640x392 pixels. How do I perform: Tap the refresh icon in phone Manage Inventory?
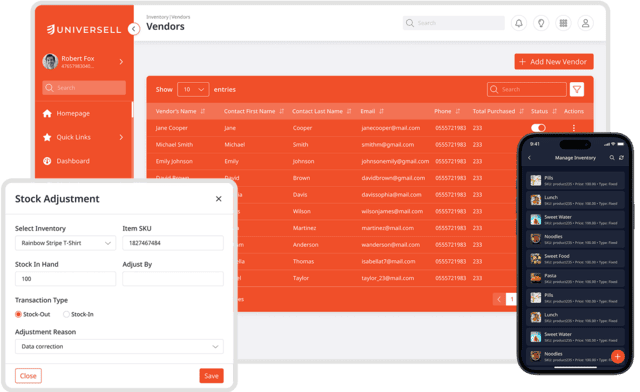[x=621, y=158]
